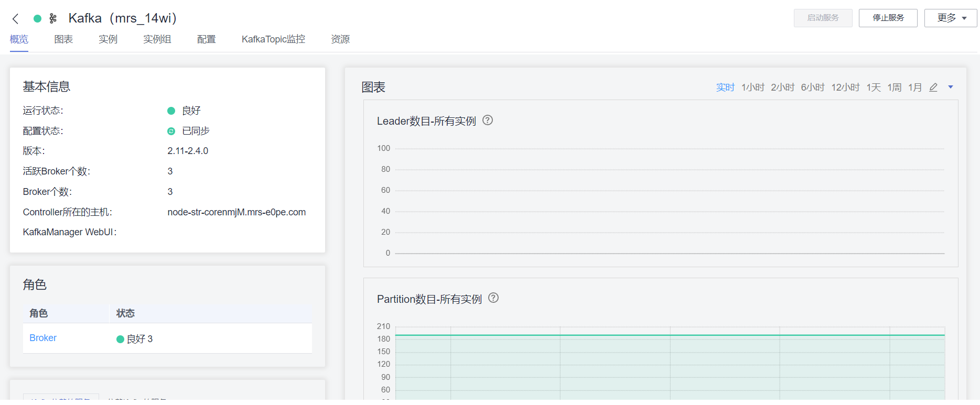
Task: Select the 1周 time range
Action: tap(895, 87)
